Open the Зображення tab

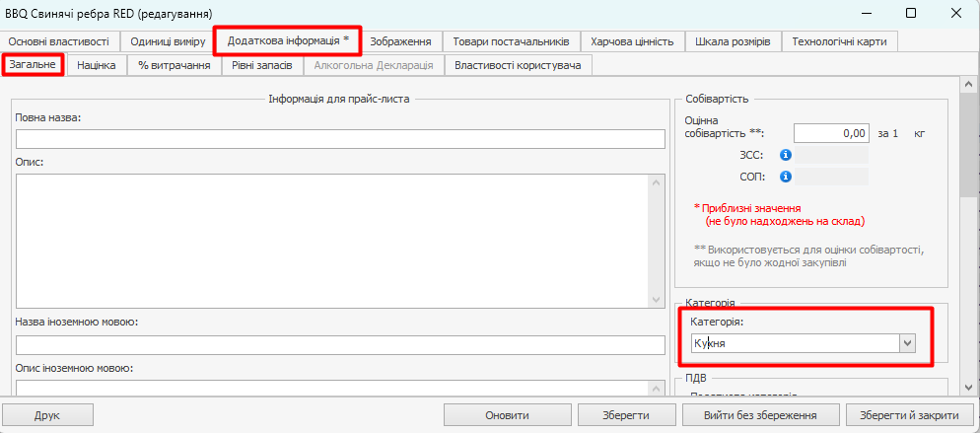(x=400, y=41)
